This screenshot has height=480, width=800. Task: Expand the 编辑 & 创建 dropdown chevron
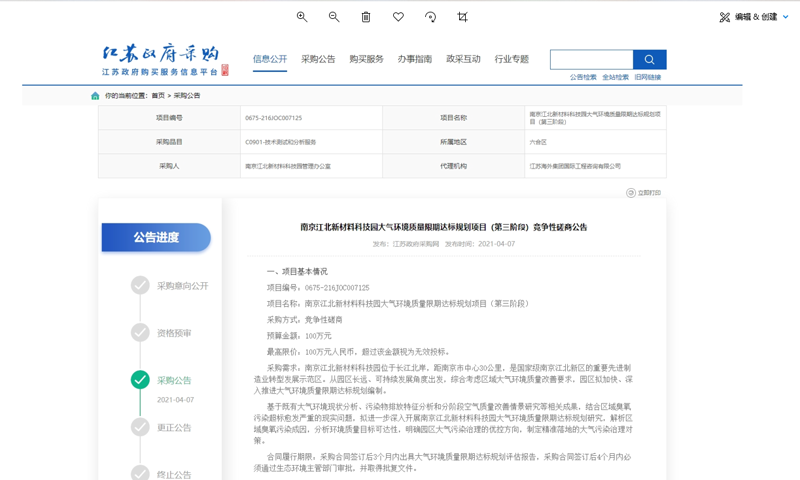coord(786,17)
